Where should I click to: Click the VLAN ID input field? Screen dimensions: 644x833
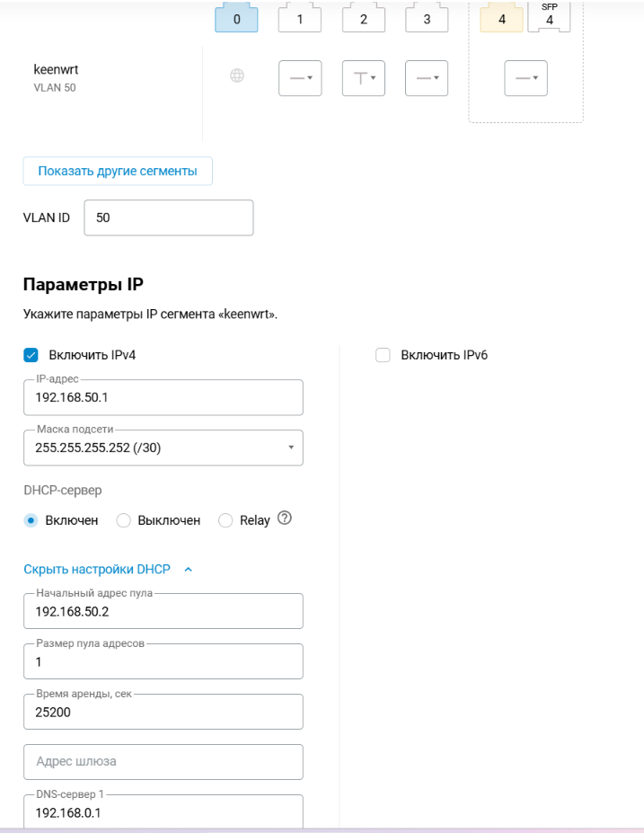pos(168,217)
